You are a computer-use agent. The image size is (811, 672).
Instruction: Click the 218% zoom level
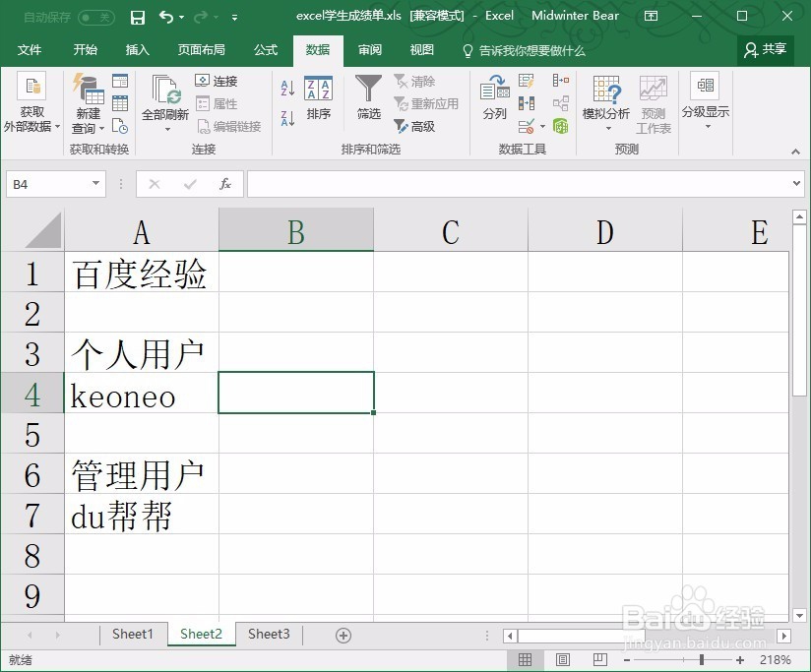pyautogui.click(x=775, y=660)
